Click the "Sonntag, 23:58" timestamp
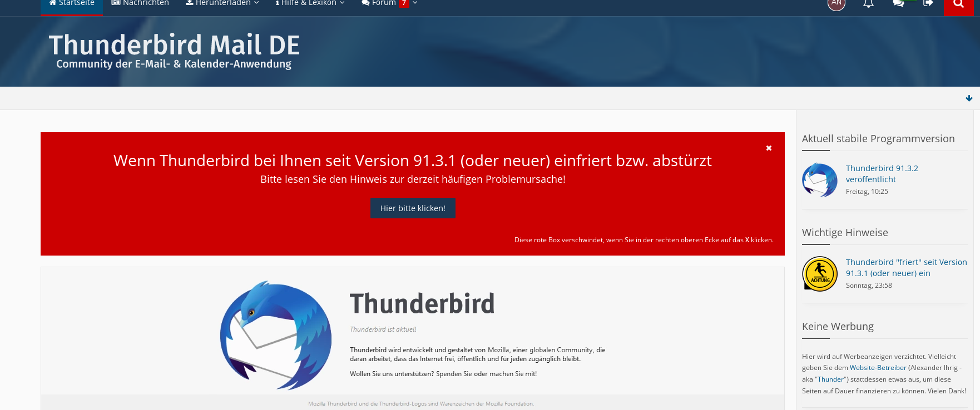Image resolution: width=980 pixels, height=410 pixels. [869, 286]
